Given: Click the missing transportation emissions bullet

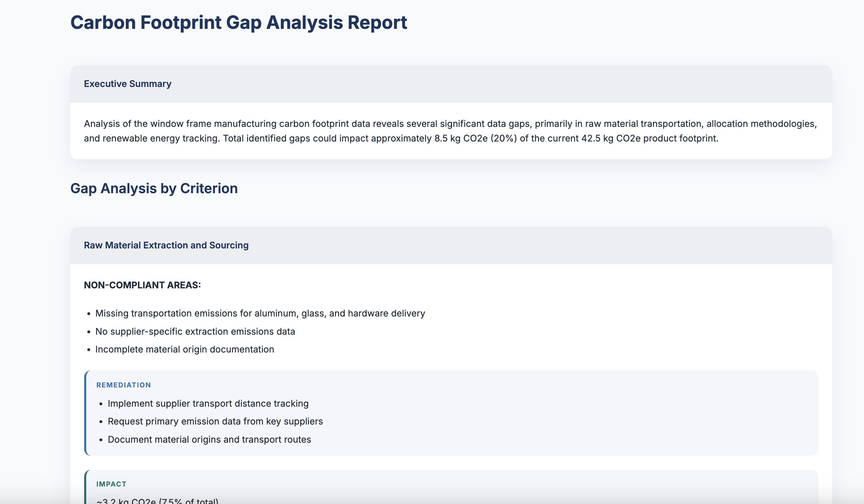Looking at the screenshot, I should 260,313.
